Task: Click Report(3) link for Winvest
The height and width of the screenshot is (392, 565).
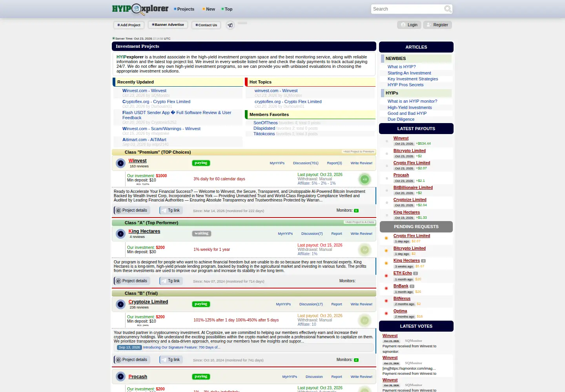Action: 334,163
